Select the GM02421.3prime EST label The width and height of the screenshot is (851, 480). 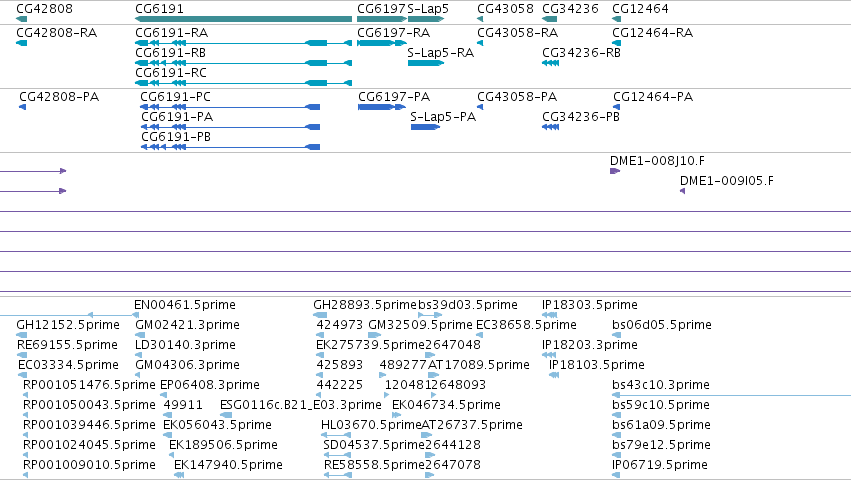(187, 325)
